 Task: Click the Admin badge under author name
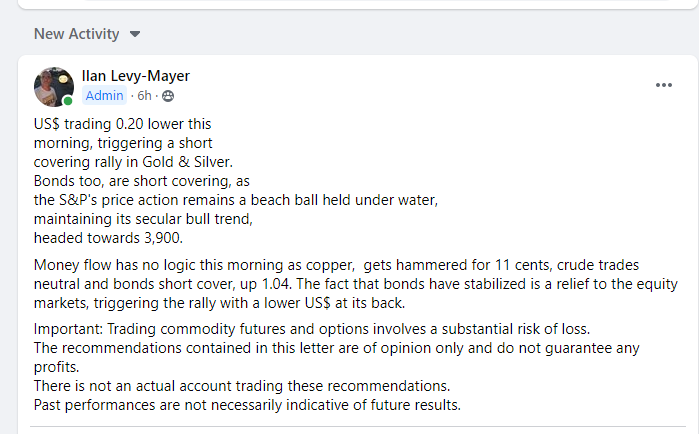coord(105,96)
